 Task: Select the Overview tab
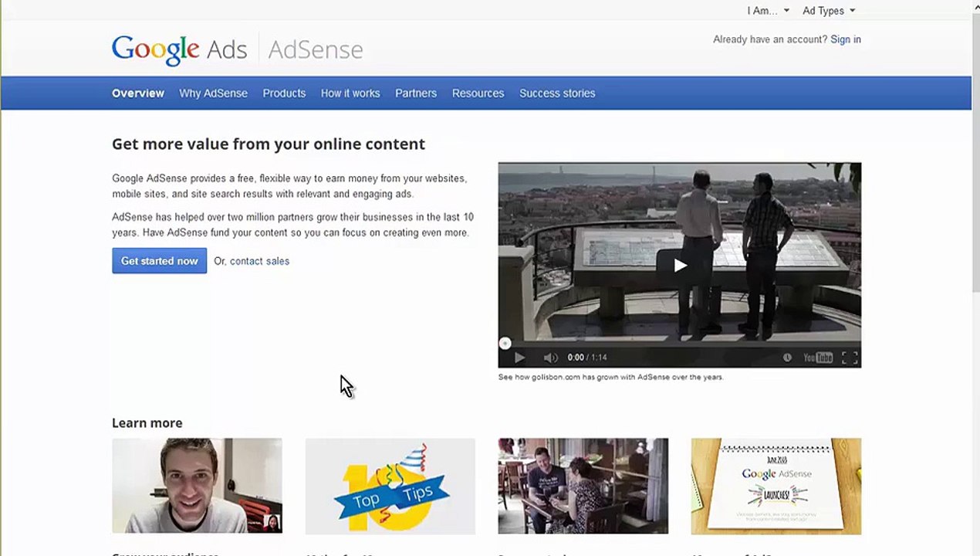138,93
